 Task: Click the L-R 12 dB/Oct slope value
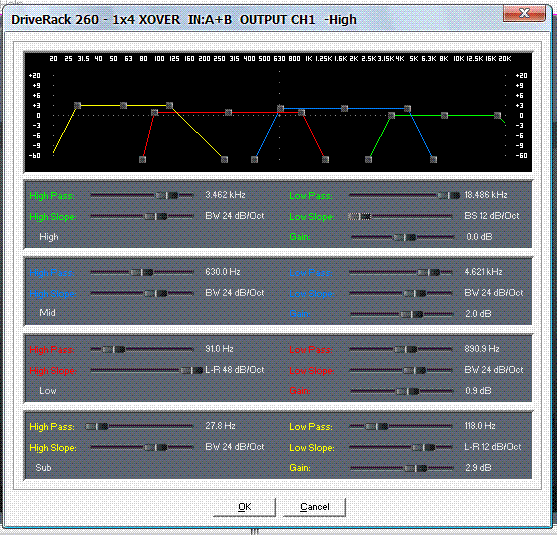(x=493, y=447)
